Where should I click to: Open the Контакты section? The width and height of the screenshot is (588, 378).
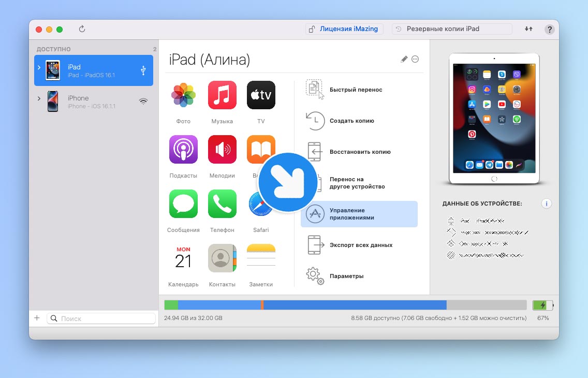point(222,258)
